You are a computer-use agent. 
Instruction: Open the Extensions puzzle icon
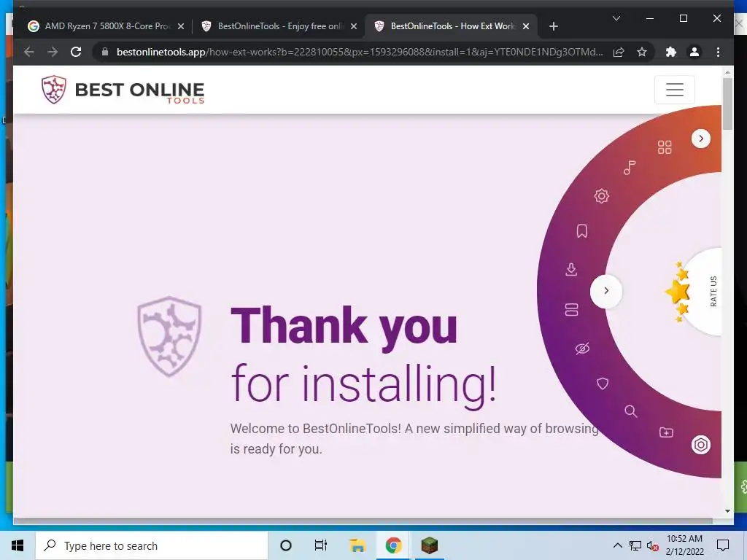click(x=671, y=52)
